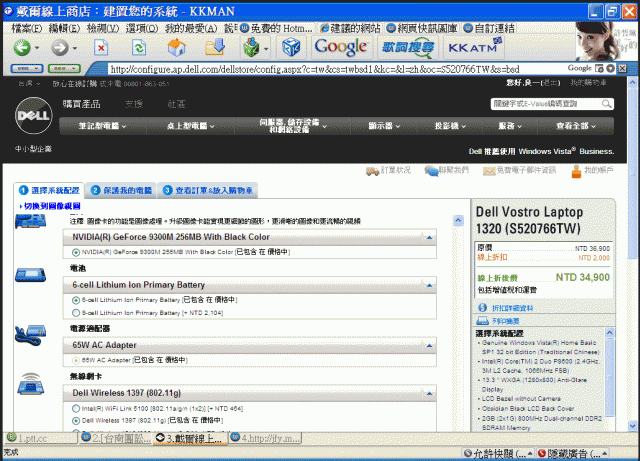This screenshot has height=461, width=640.
Task: Open the 顯示器 dropdown menu
Action: point(384,126)
